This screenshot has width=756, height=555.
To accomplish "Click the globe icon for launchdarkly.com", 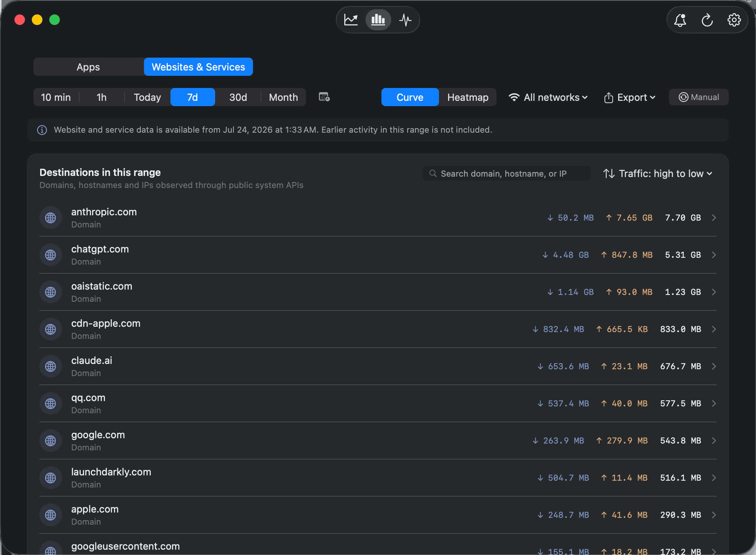I will click(51, 478).
